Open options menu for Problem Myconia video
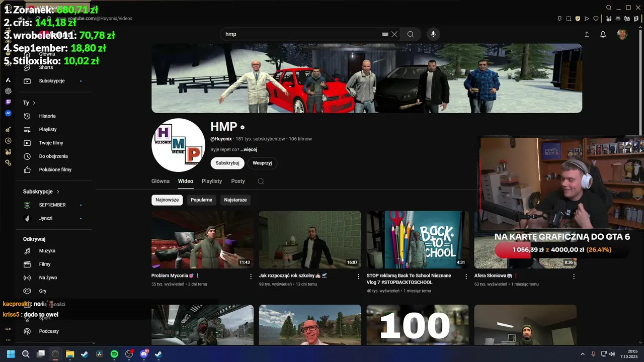 [251, 277]
